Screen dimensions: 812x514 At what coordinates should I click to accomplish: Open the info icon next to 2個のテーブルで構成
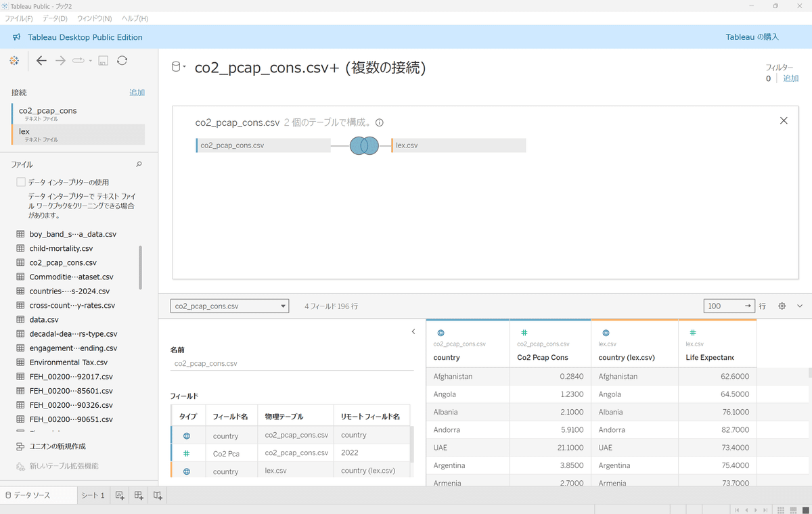[380, 123]
